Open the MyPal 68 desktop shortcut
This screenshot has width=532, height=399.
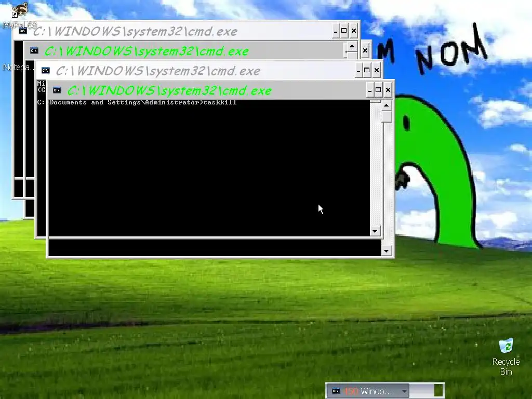19,15
